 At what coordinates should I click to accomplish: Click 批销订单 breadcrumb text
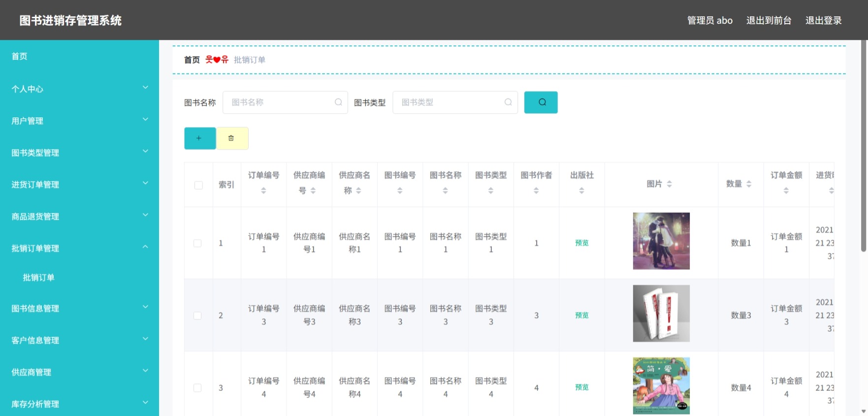tap(250, 60)
